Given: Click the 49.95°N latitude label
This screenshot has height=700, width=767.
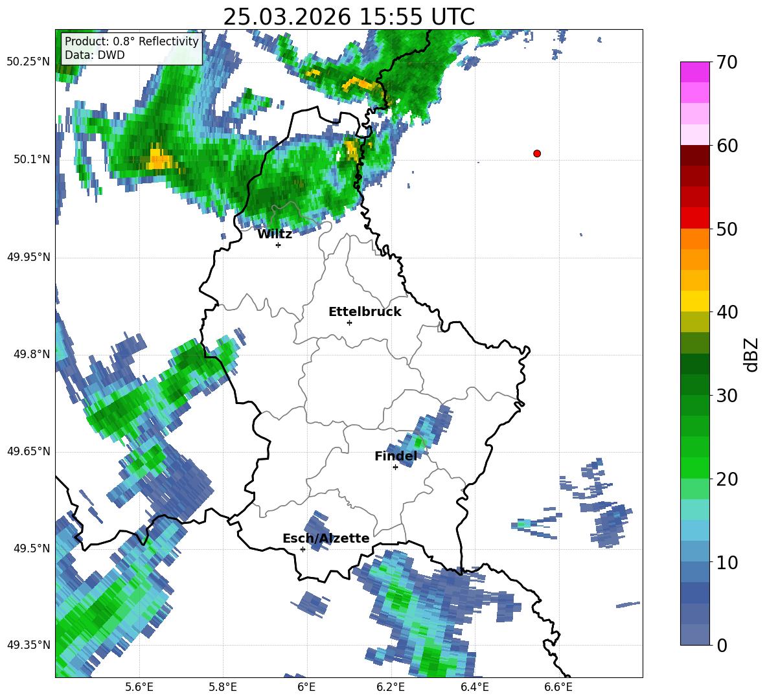Looking at the screenshot, I should (x=29, y=256).
